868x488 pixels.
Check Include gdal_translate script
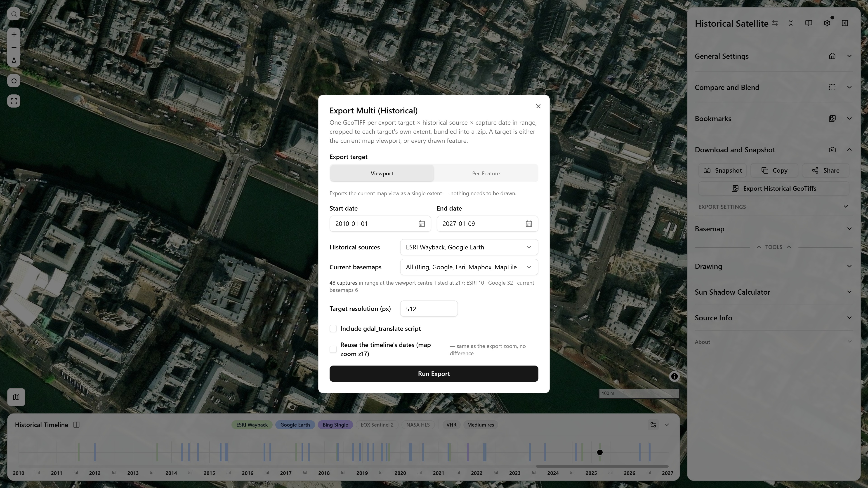pyautogui.click(x=333, y=329)
